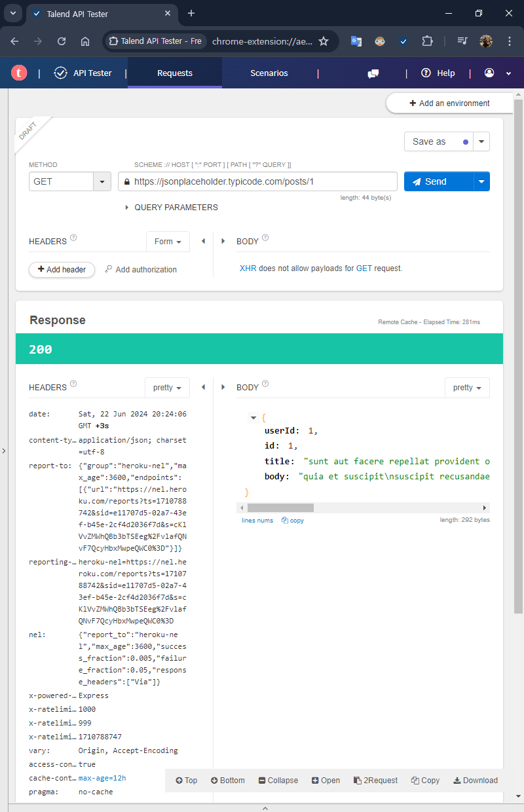
Task: Open the tab search dropdown
Action: [13, 13]
